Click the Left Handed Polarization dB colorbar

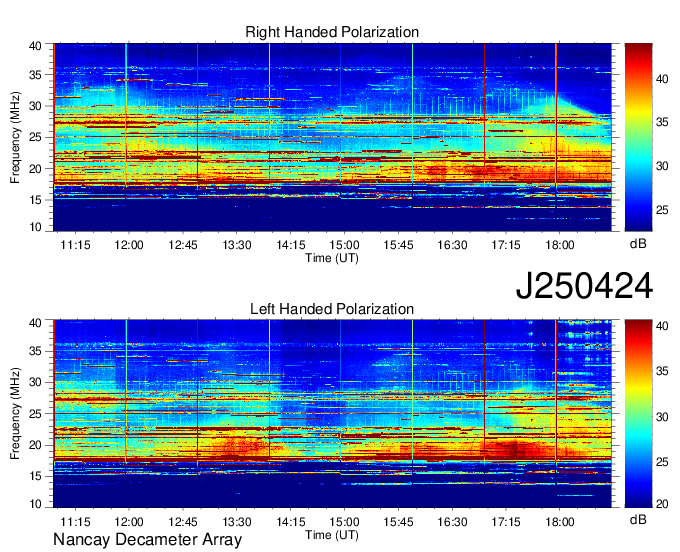click(638, 414)
